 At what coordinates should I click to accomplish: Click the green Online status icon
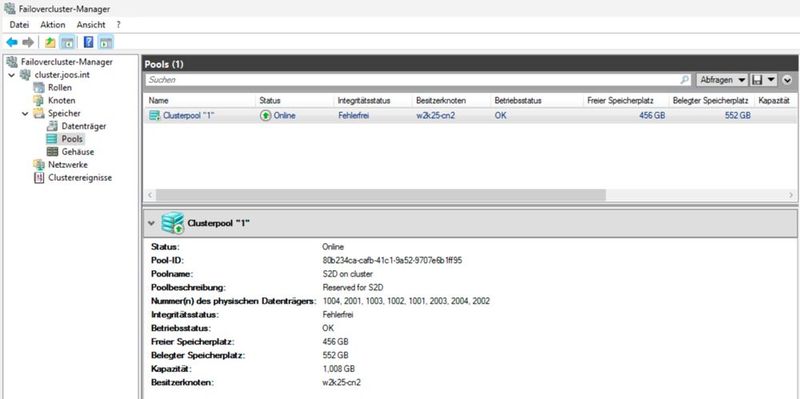click(x=265, y=116)
